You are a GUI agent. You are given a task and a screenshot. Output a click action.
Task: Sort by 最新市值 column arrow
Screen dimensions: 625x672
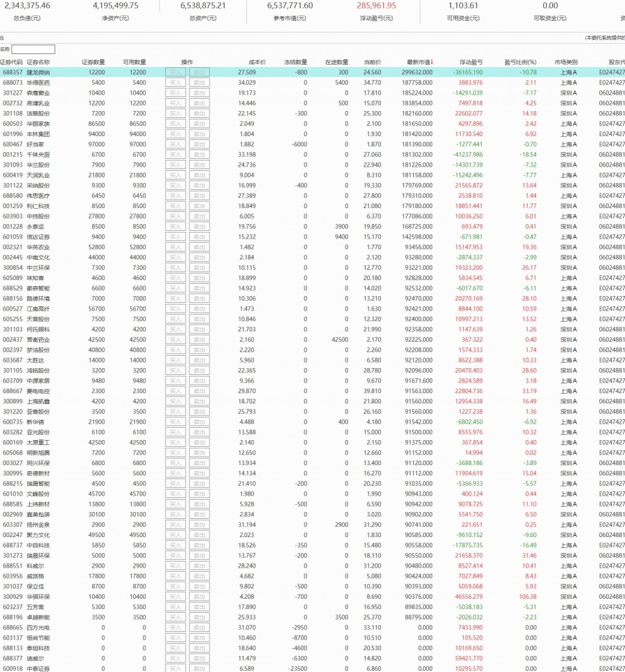pos(432,62)
